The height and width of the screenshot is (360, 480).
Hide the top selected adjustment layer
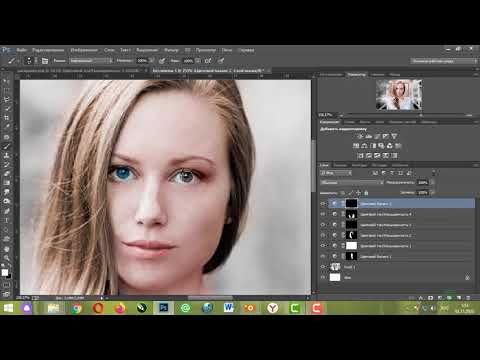coord(323,204)
